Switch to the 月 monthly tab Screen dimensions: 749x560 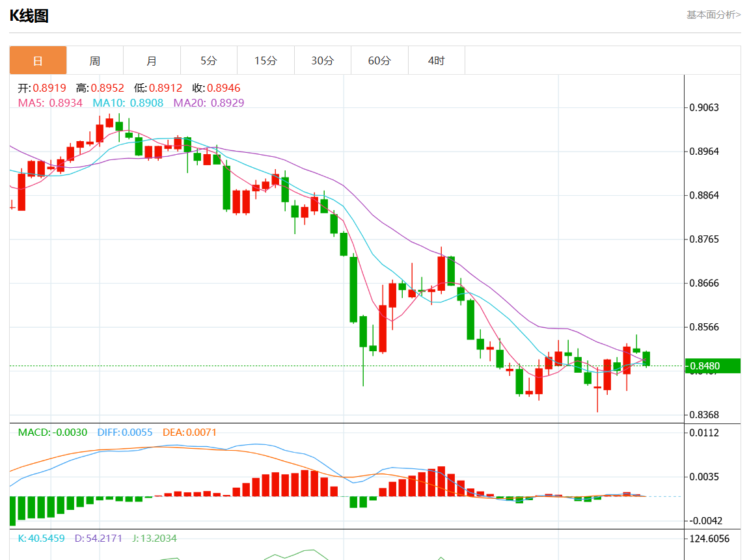click(152, 60)
